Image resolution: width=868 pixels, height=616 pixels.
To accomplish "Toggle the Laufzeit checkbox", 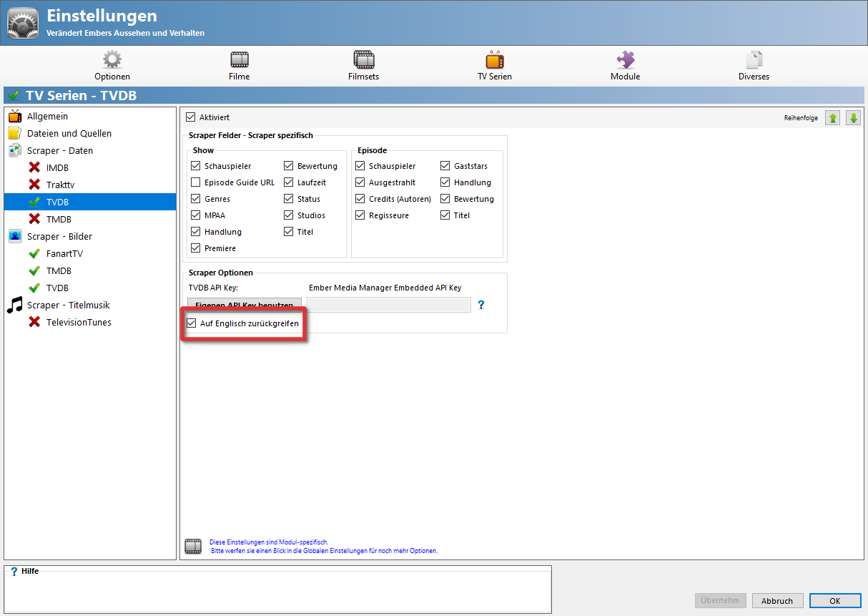I will [x=289, y=182].
